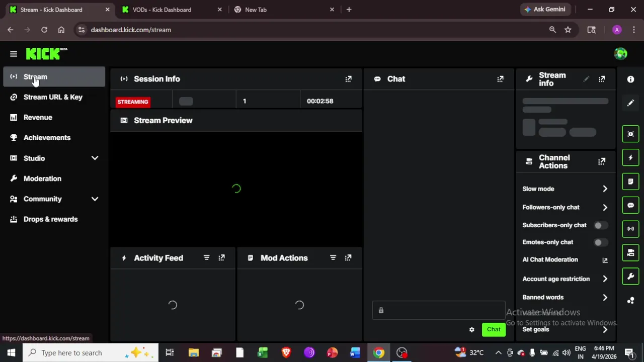The image size is (644, 362).
Task: Open chat settings gear
Action: coord(471,330)
